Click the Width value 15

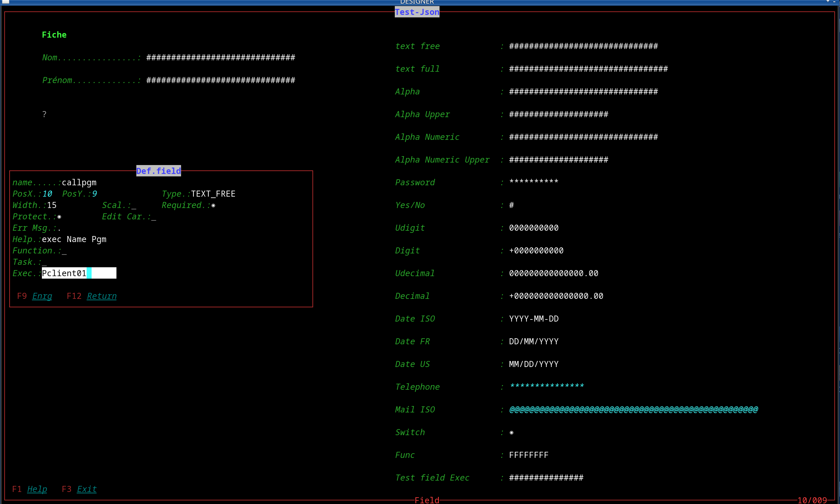pyautogui.click(x=52, y=205)
